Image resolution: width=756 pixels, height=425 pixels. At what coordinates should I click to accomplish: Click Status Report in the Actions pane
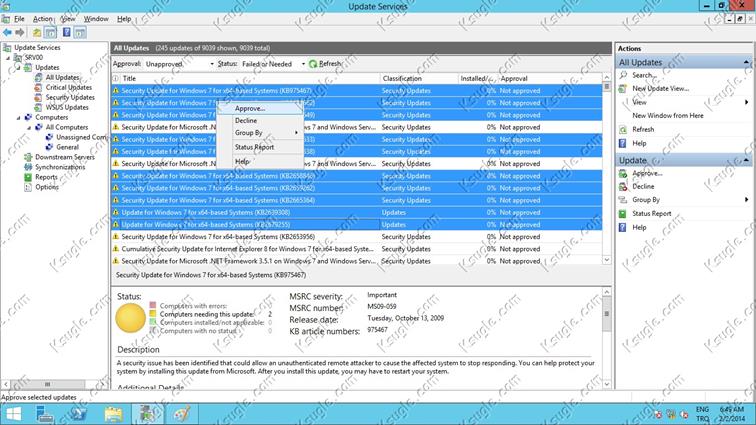651,213
